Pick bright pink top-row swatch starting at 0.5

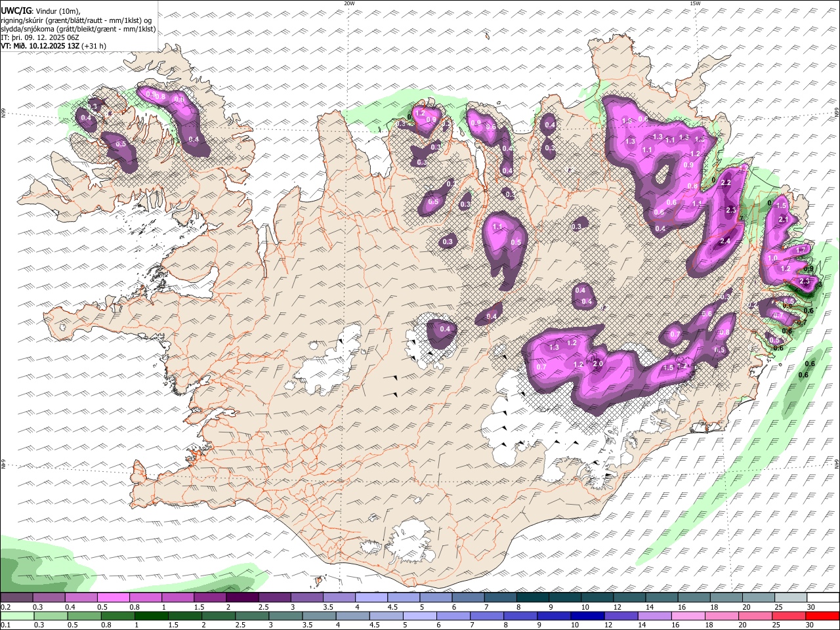click(114, 598)
